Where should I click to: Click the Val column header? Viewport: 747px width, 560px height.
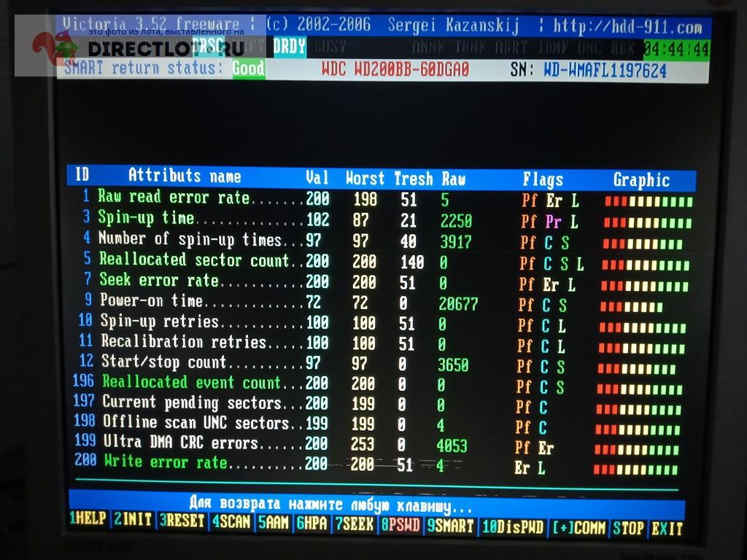point(317,178)
